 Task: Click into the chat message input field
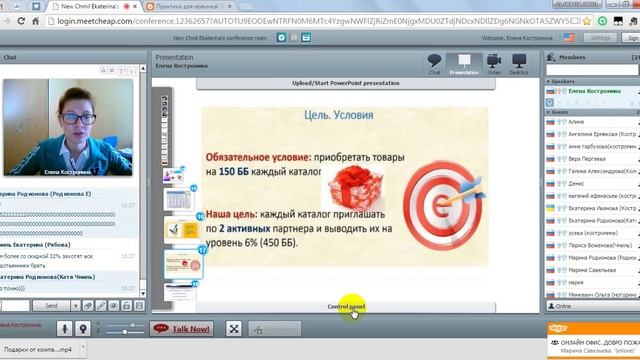coord(15,305)
